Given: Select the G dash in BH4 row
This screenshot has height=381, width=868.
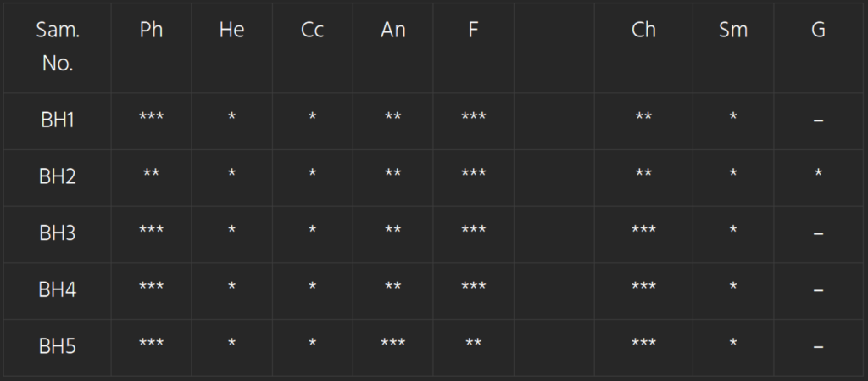Looking at the screenshot, I should pyautogui.click(x=818, y=291).
